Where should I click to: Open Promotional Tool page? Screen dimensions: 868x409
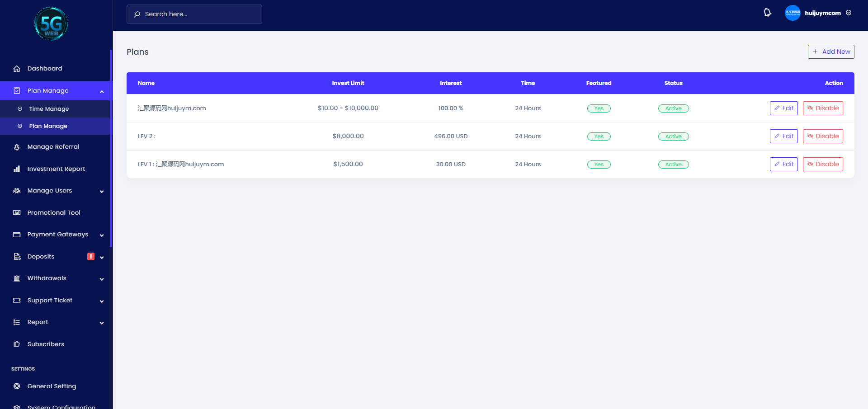click(x=55, y=212)
